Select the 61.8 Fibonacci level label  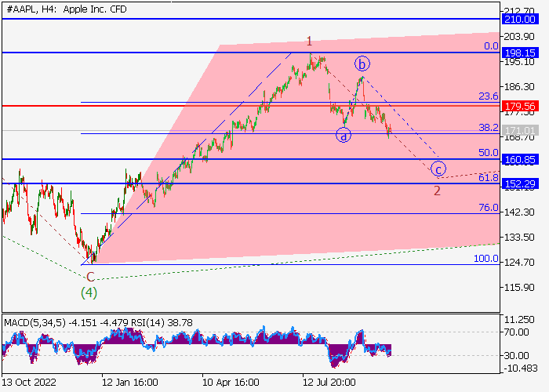(489, 178)
